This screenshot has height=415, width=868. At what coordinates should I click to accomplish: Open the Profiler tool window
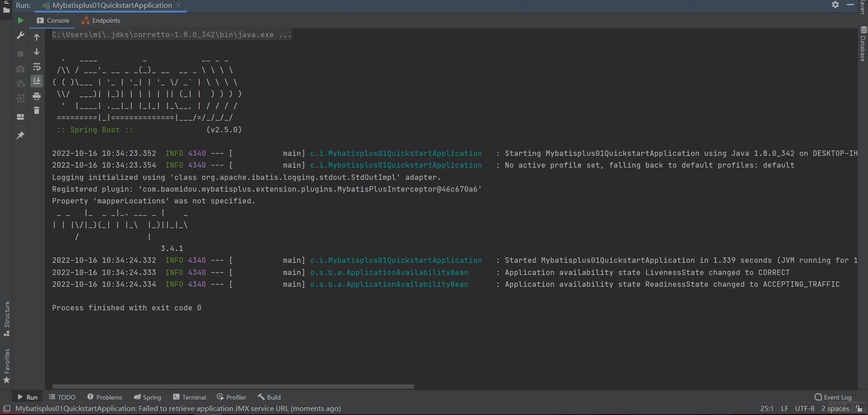231,397
